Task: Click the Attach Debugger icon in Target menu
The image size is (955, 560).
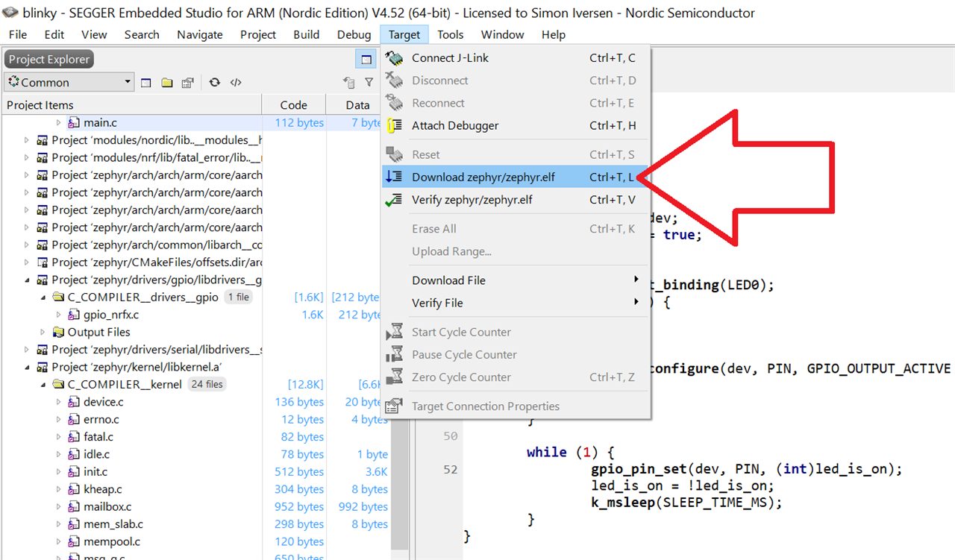Action: pyautogui.click(x=395, y=126)
